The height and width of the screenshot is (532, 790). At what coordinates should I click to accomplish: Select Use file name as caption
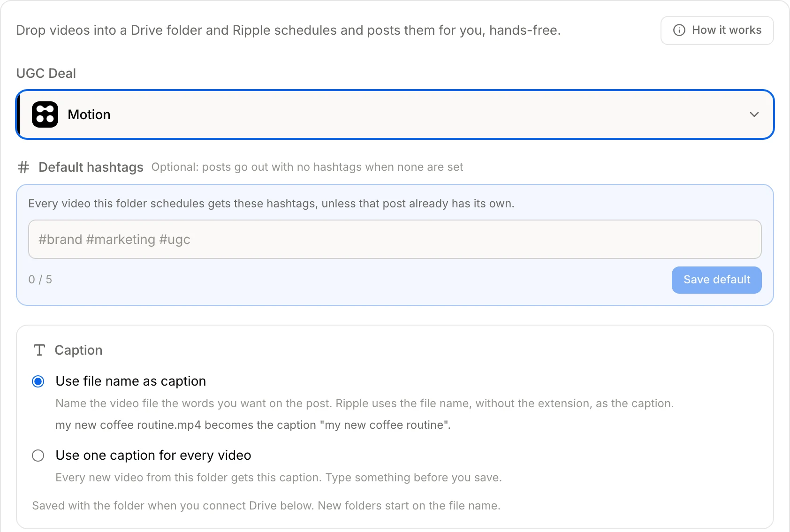tap(38, 381)
